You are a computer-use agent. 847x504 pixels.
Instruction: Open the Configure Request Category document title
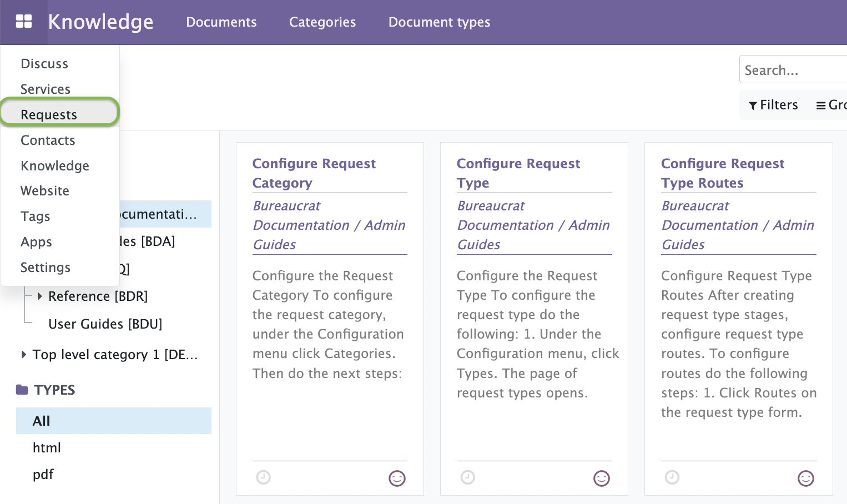[x=314, y=173]
